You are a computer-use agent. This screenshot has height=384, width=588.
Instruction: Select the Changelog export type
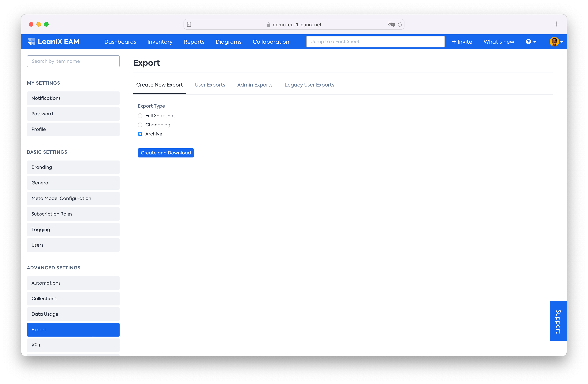[x=140, y=125]
